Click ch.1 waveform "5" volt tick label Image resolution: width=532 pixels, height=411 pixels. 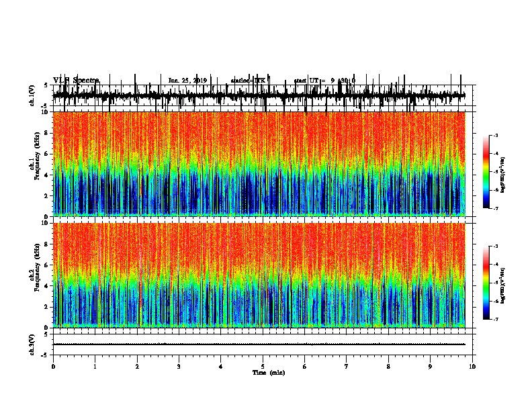pyautogui.click(x=46, y=85)
